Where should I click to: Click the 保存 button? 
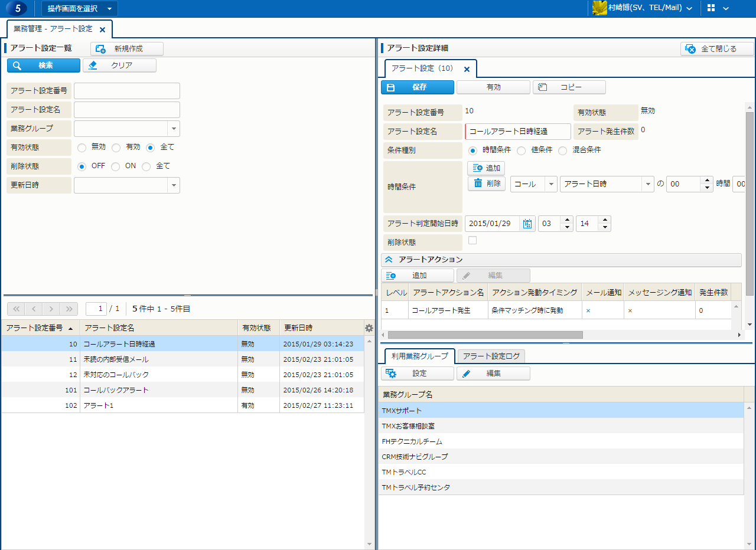click(x=418, y=87)
